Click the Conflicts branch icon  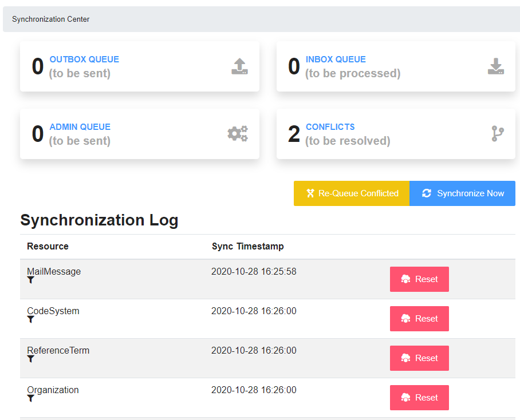[498, 134]
